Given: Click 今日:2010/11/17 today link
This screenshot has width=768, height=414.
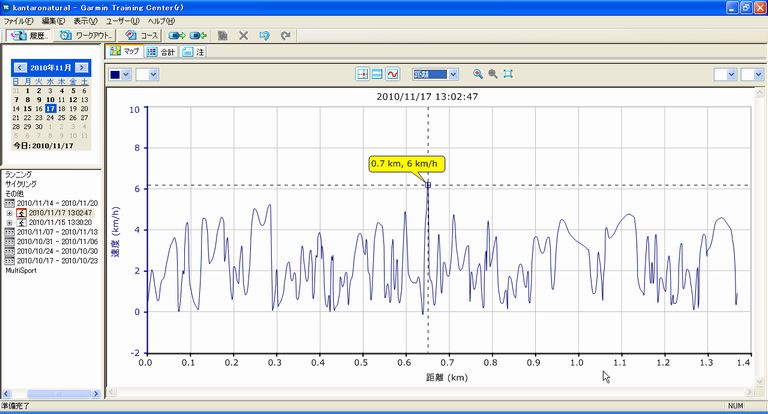Looking at the screenshot, I should click(43, 146).
